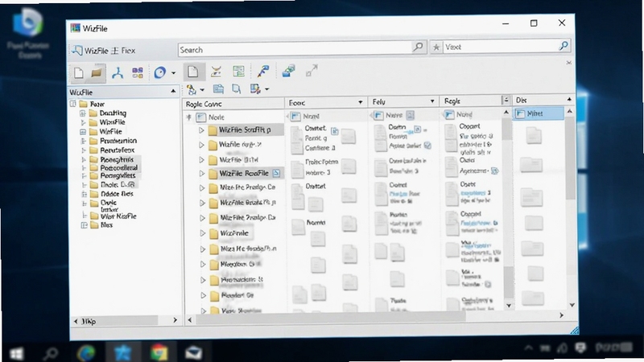Click the user paint icon in second toolbar row
Viewport: 644px width, 362px height.
point(191,89)
